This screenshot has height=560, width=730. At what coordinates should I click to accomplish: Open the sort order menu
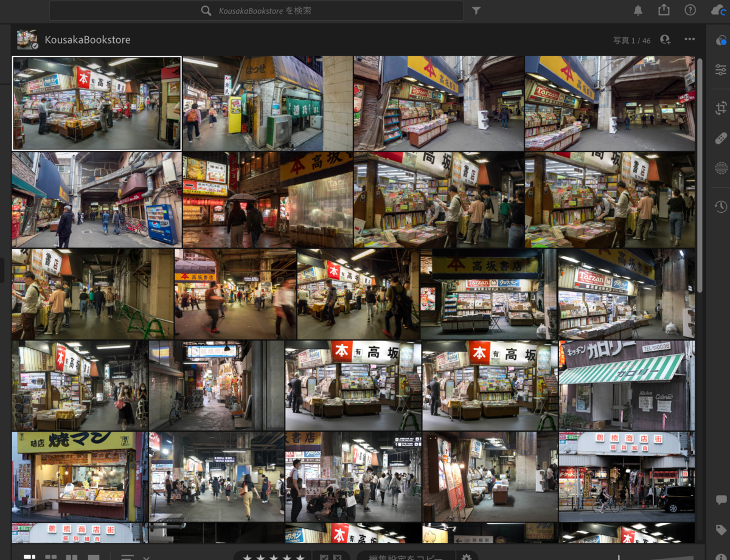(x=127, y=557)
